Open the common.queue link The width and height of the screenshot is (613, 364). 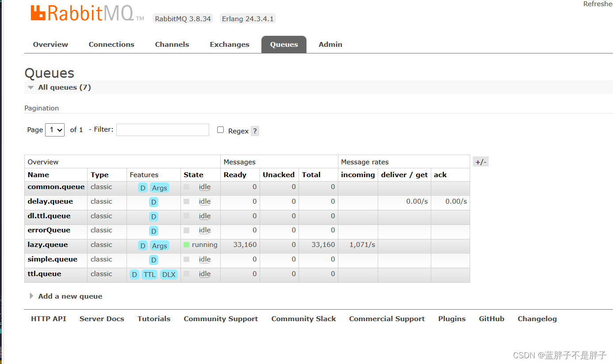point(56,186)
